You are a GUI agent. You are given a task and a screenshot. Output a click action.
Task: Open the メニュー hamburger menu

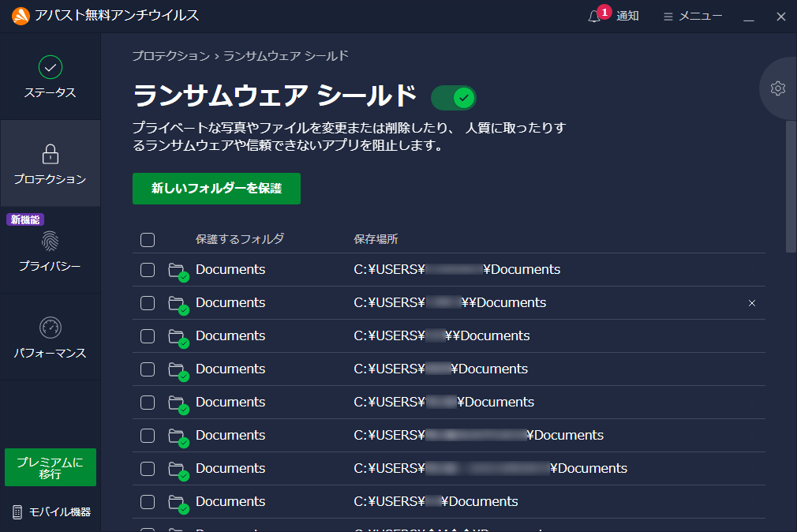click(x=692, y=17)
